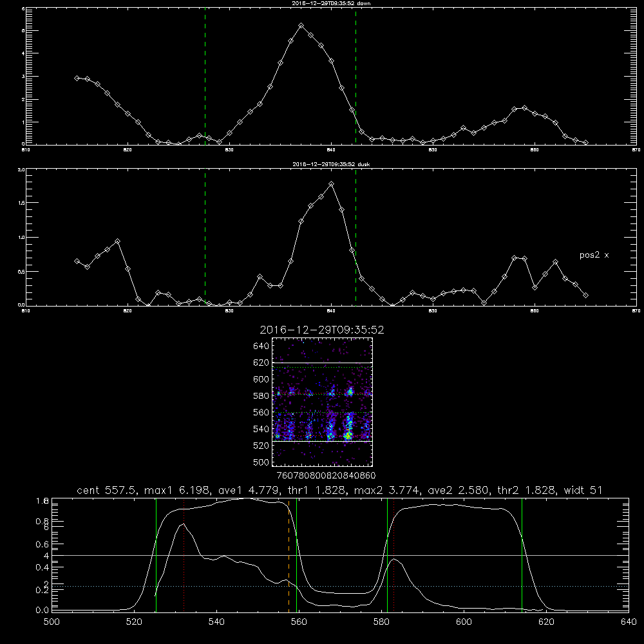This screenshot has height=644, width=644.
Task: Click the '580' y-axis label beside the heatmap
Action: coord(261,396)
